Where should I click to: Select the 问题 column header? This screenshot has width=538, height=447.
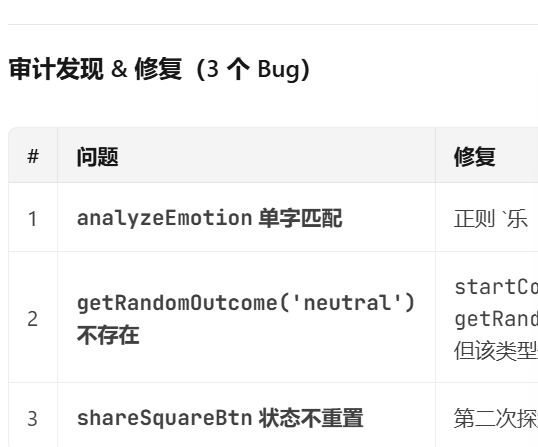coord(98,157)
